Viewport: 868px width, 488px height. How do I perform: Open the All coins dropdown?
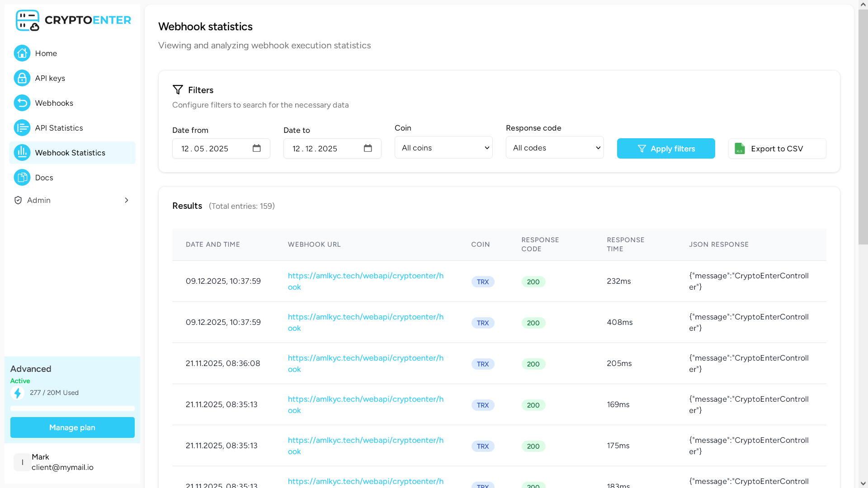(443, 148)
